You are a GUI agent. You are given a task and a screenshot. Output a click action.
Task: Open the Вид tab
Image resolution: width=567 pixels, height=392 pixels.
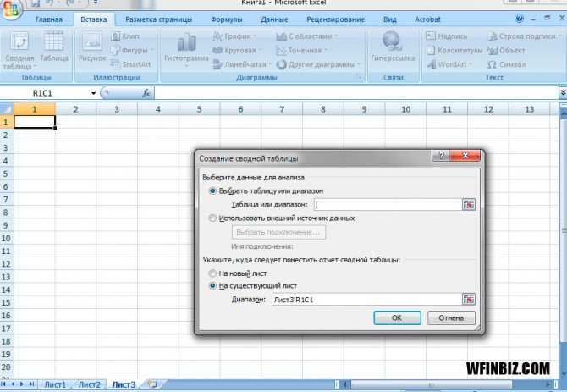[x=390, y=19]
